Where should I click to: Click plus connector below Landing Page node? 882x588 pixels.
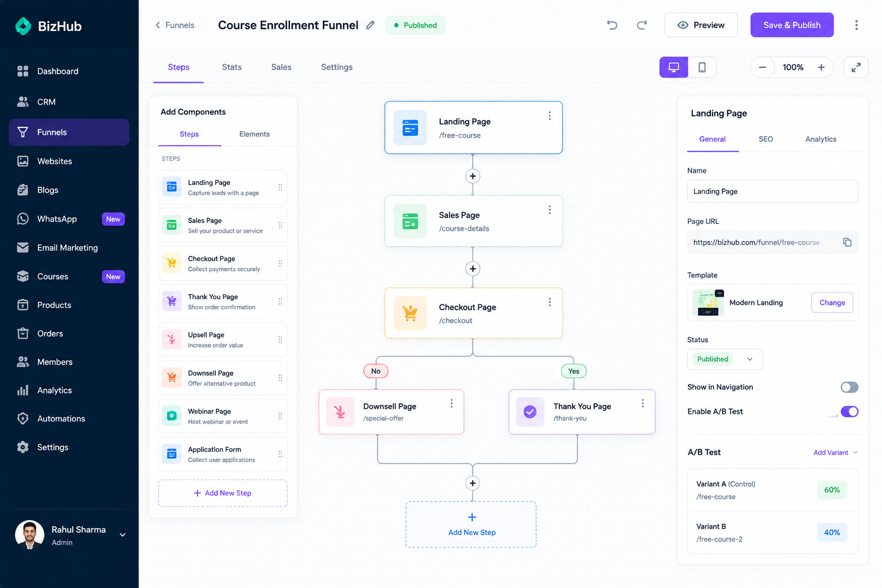click(473, 176)
